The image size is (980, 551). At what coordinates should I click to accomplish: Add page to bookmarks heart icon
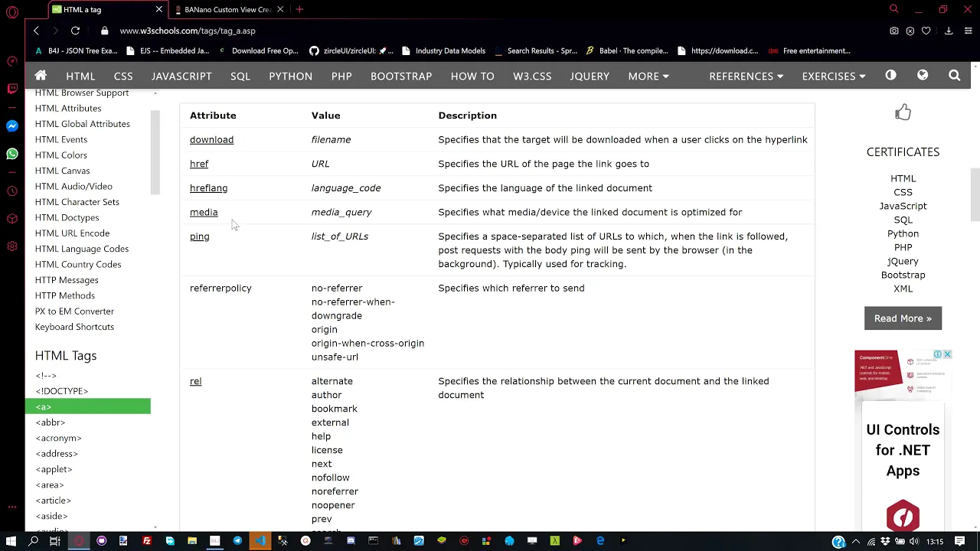926,31
